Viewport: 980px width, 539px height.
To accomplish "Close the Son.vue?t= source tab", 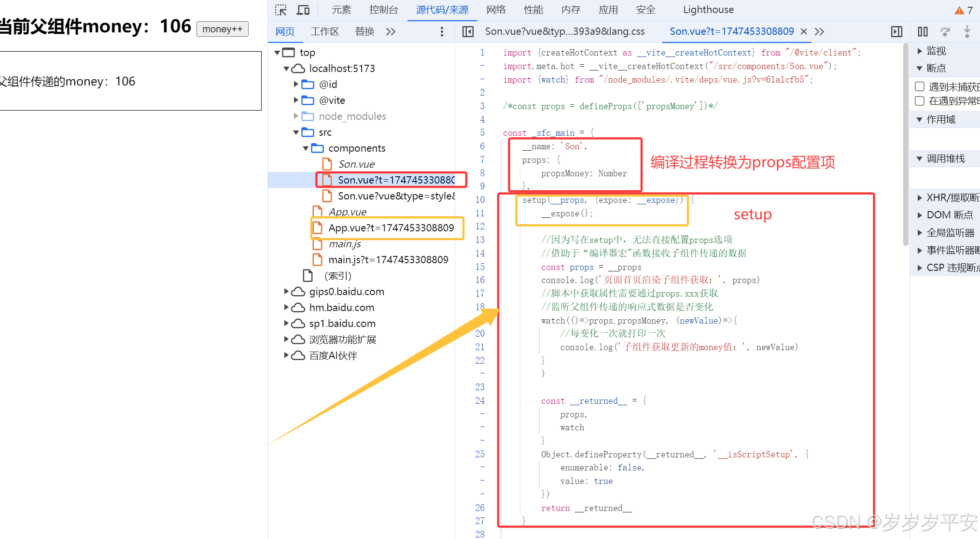I will tap(804, 31).
